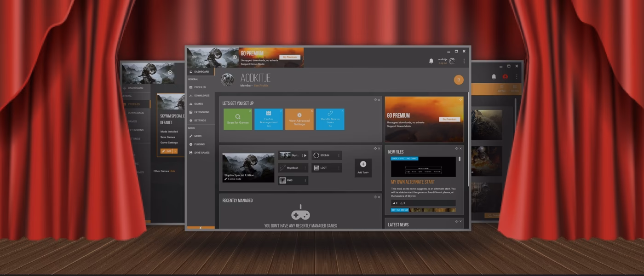Open the My Own Alternate Start mod title
This screenshot has height=276, width=644.
point(413,182)
